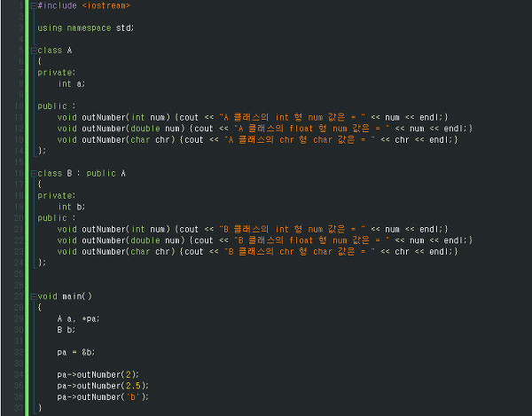Image resolution: width=532 pixels, height=416 pixels.
Task: Click 'A a, *pa;' declaration
Action: tap(78, 319)
